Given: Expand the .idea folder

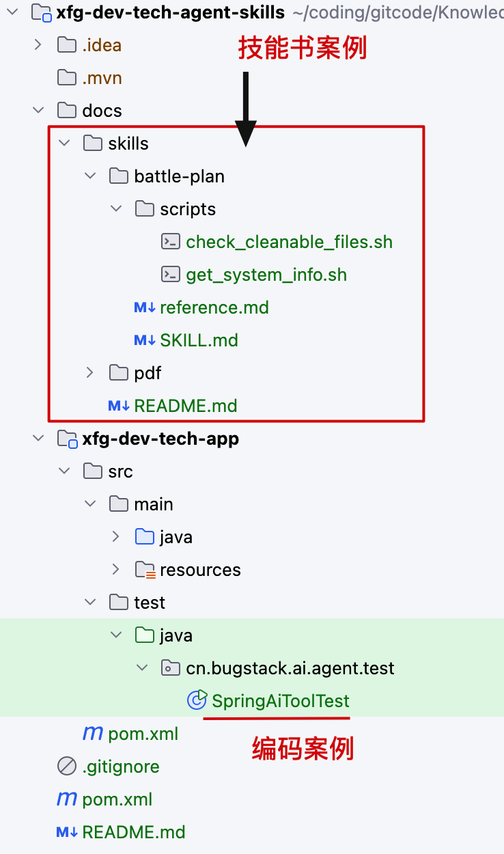Looking at the screenshot, I should click(x=38, y=44).
